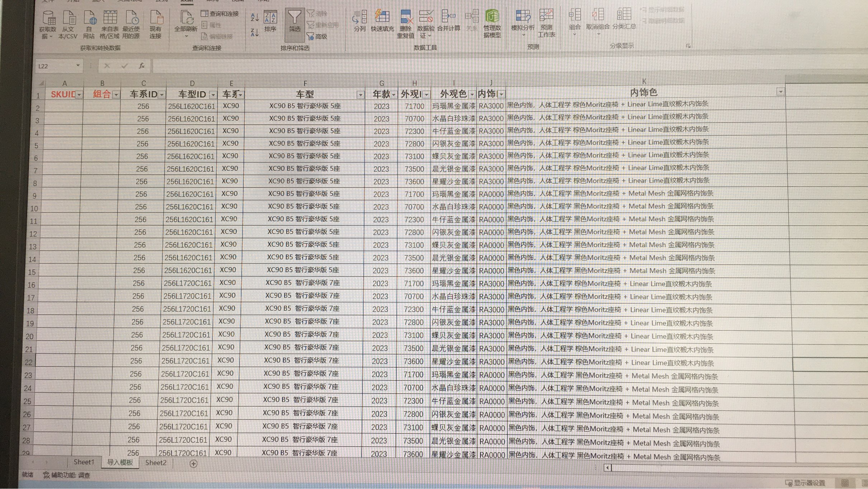Click 来自表格/区域 icon

click(110, 24)
